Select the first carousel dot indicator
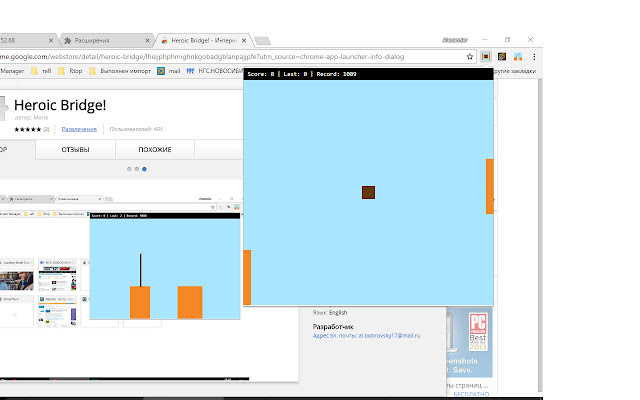 [128, 169]
